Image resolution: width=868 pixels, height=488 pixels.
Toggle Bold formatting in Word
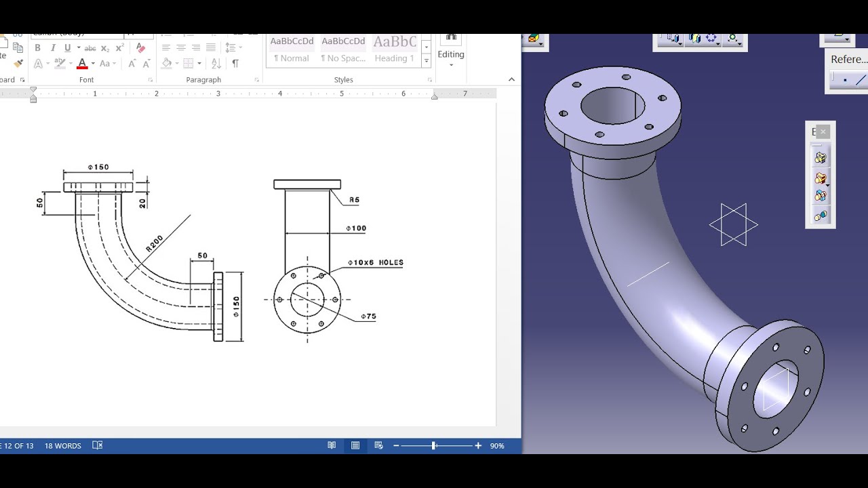coord(38,48)
